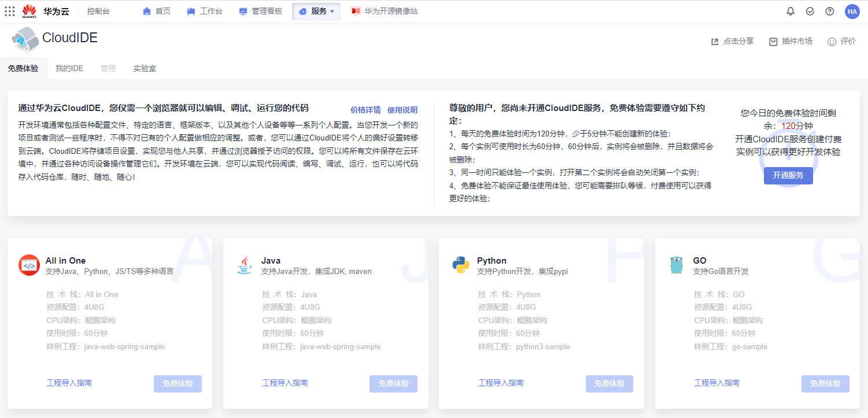Open the notification bell icon
Screen dimensions: 868x418
click(x=790, y=10)
